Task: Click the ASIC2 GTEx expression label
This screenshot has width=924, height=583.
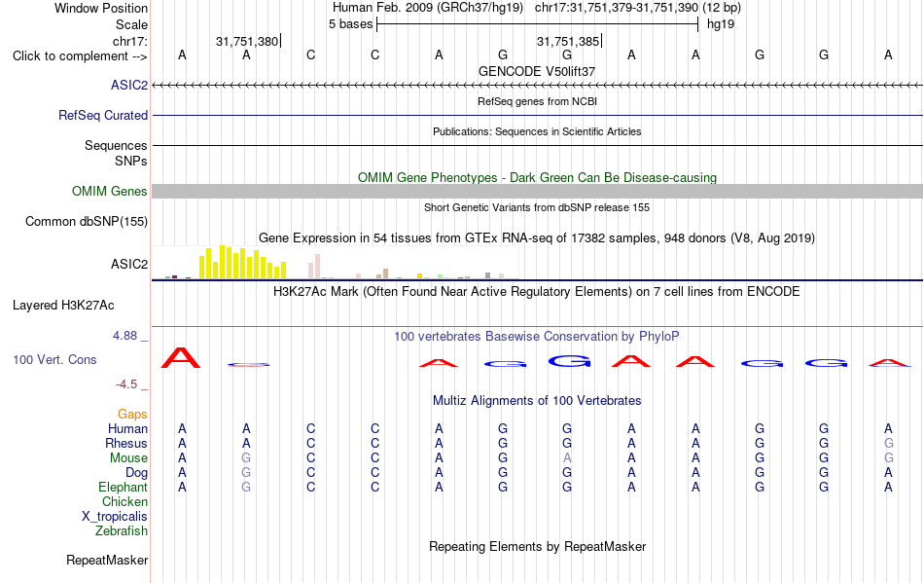Action: (129, 264)
